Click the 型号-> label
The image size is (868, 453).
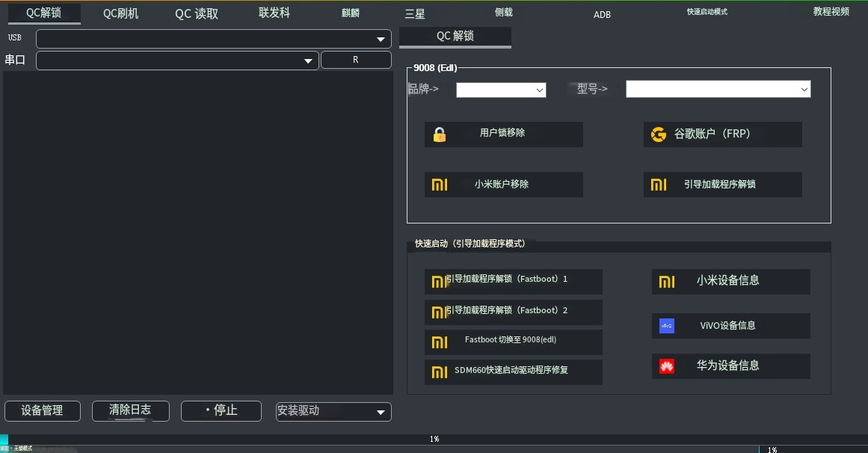point(592,89)
